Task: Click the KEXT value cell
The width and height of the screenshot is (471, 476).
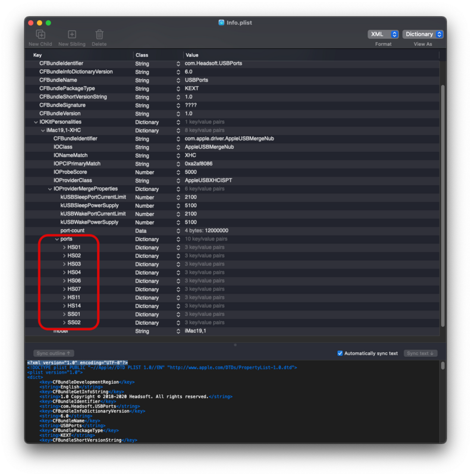Action: [x=191, y=88]
